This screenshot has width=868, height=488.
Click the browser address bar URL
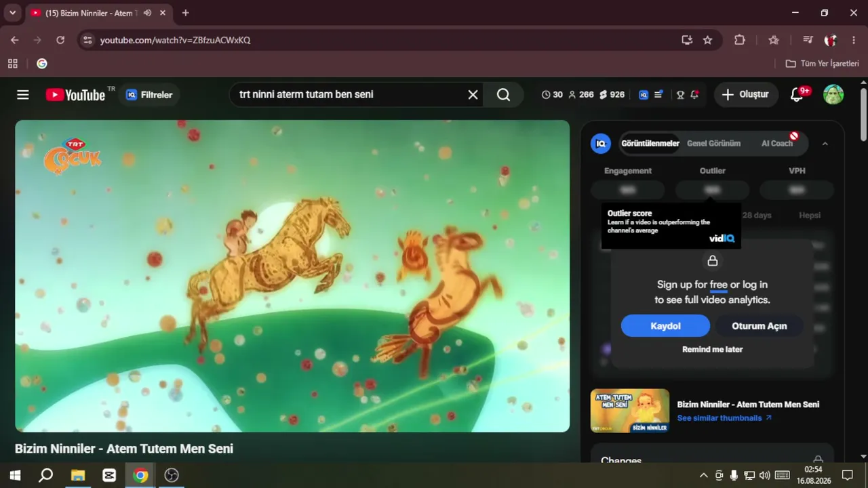pos(176,40)
